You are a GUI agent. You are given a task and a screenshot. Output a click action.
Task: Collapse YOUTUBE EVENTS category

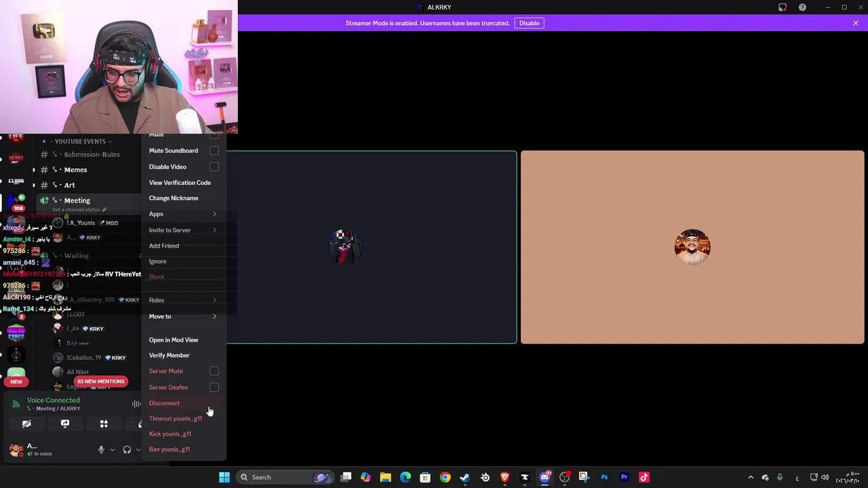coord(80,142)
